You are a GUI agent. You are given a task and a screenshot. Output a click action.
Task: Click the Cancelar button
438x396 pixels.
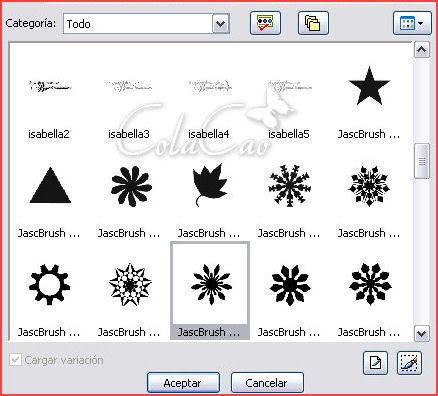coord(267,383)
